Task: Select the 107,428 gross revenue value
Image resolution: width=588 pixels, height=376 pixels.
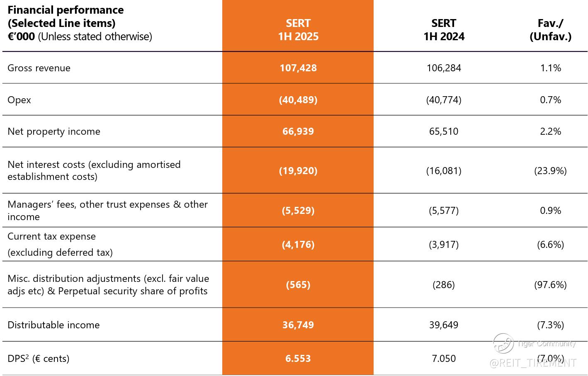Action: pos(298,68)
